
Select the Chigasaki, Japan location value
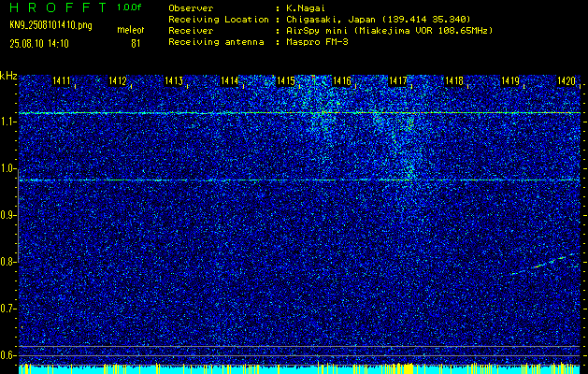coord(378,20)
